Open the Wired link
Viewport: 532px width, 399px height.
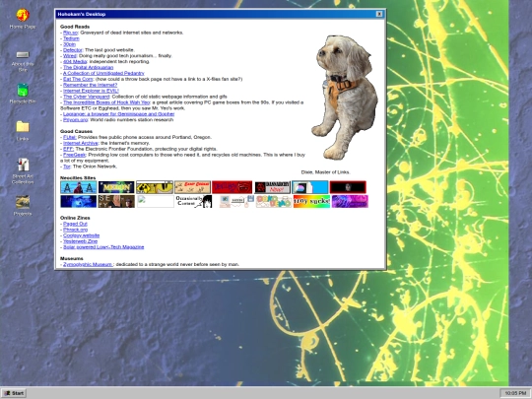[x=70, y=56]
